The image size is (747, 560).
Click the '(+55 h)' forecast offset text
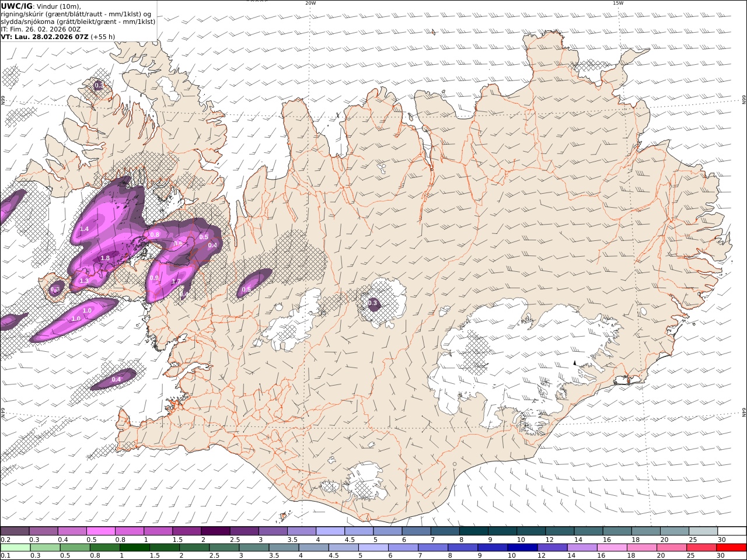[103, 37]
